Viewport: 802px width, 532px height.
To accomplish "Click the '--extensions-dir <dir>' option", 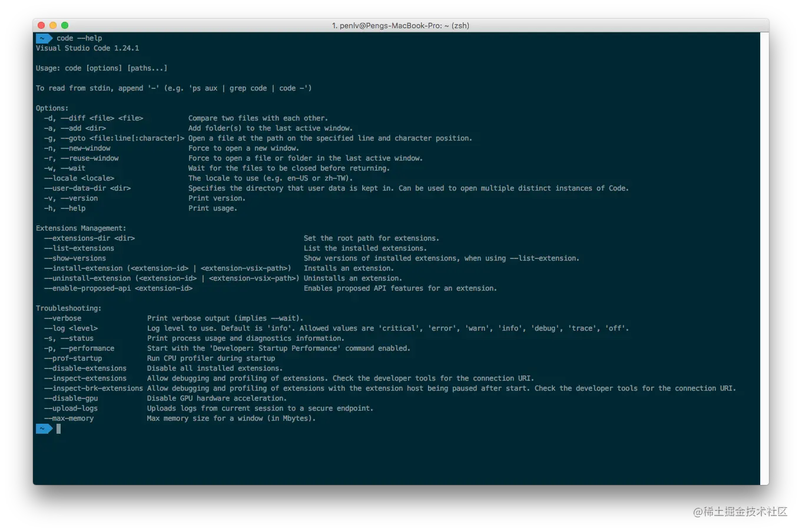I will 90,238.
